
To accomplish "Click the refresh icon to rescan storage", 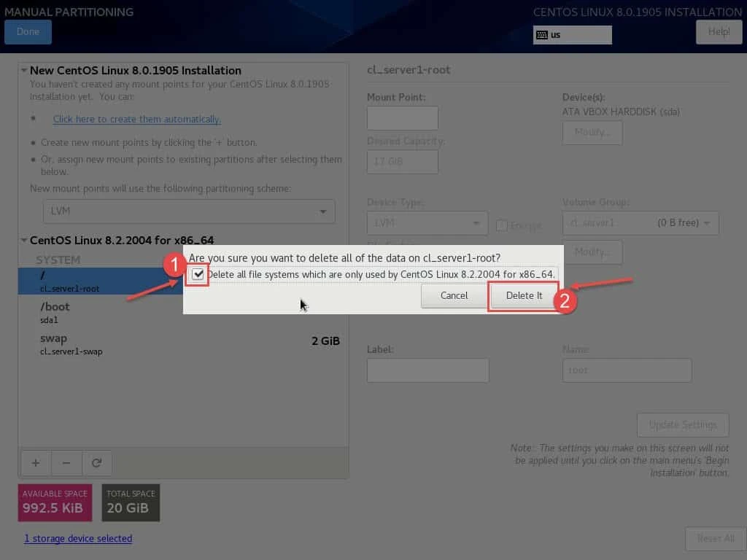I will [97, 463].
